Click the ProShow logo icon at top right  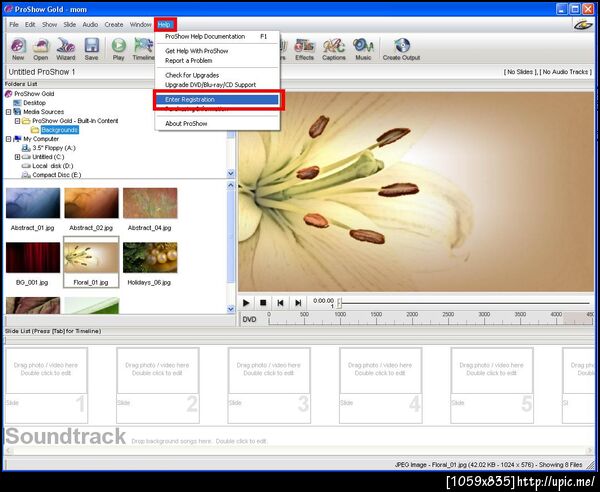pos(583,25)
